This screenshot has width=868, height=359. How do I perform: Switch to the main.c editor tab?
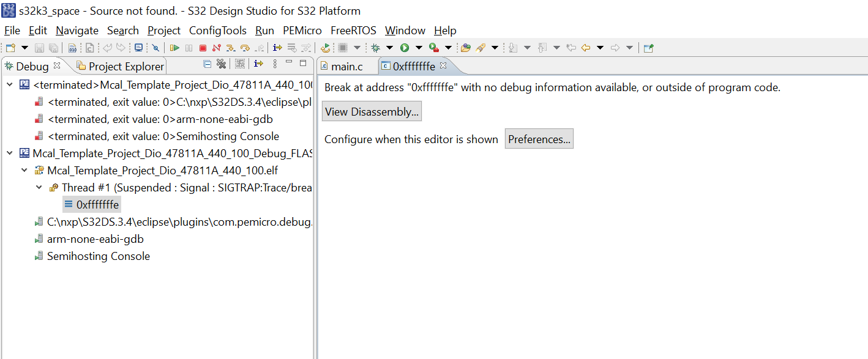click(346, 67)
